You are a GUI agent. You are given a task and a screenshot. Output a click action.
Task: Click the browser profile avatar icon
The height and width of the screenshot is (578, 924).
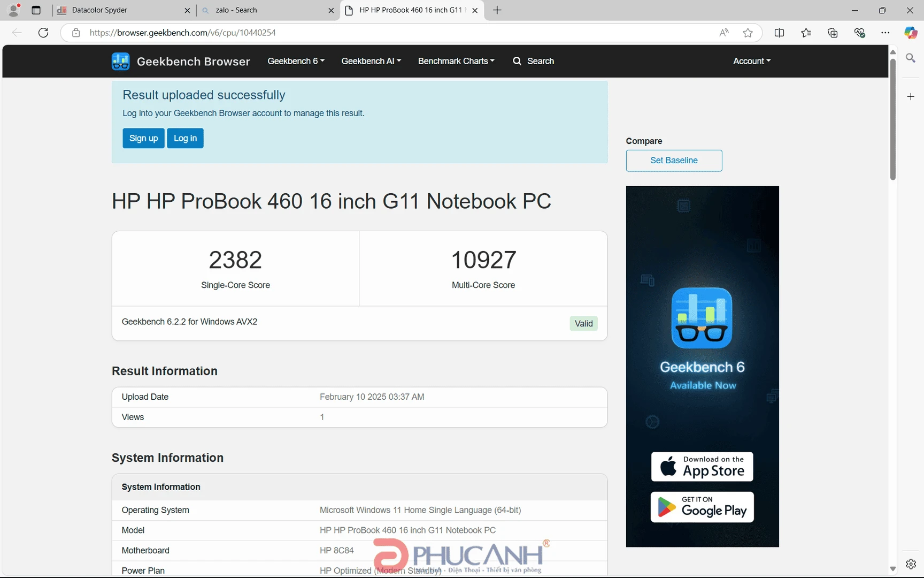click(14, 10)
